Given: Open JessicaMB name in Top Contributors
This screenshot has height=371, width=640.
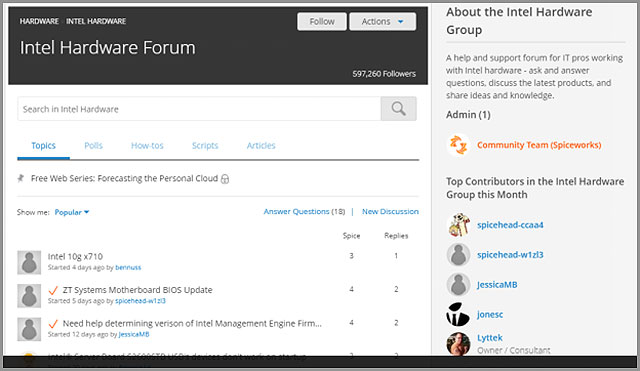Looking at the screenshot, I should pyautogui.click(x=497, y=284).
